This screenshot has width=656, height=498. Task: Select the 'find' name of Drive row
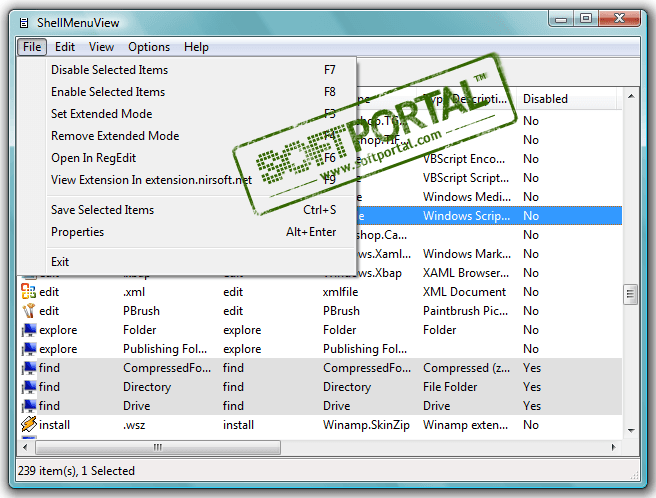(x=49, y=406)
